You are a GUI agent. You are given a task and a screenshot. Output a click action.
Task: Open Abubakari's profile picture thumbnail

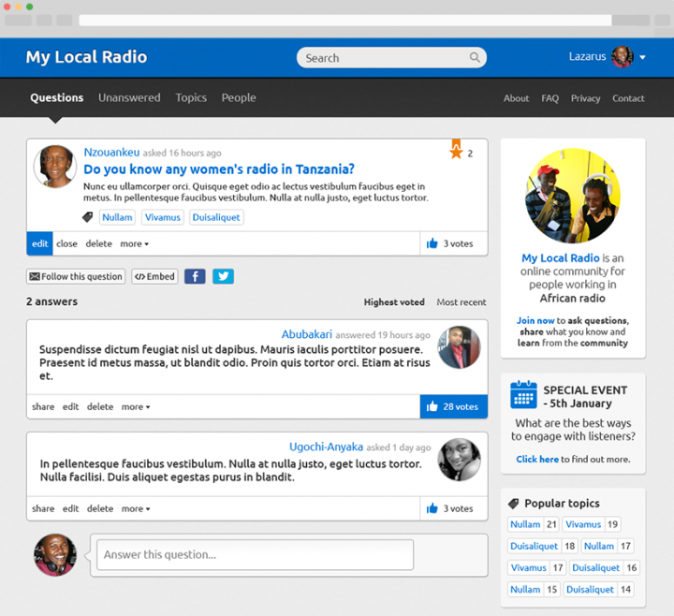(459, 347)
